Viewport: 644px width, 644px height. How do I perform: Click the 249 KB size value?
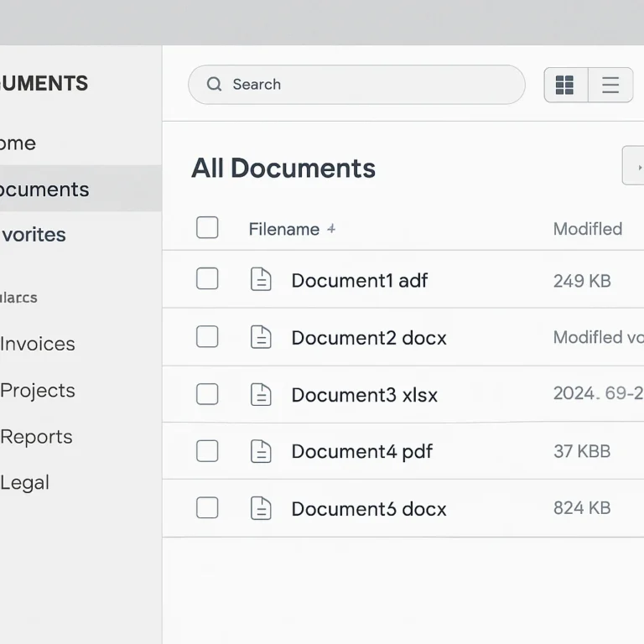coord(582,281)
